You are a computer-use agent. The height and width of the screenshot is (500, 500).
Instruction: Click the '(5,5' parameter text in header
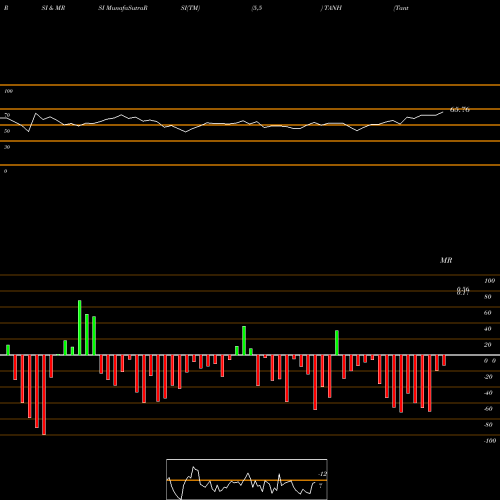257,8
